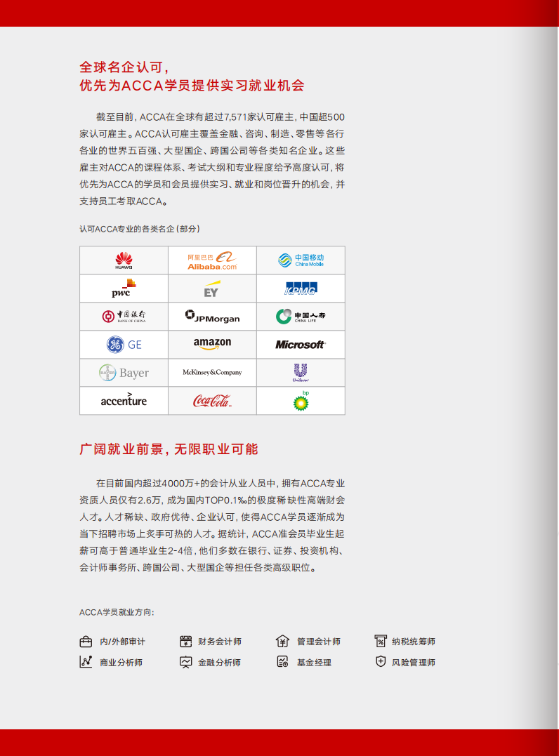Click heading 广阔就业前景, 无限职业可能

coord(169,449)
